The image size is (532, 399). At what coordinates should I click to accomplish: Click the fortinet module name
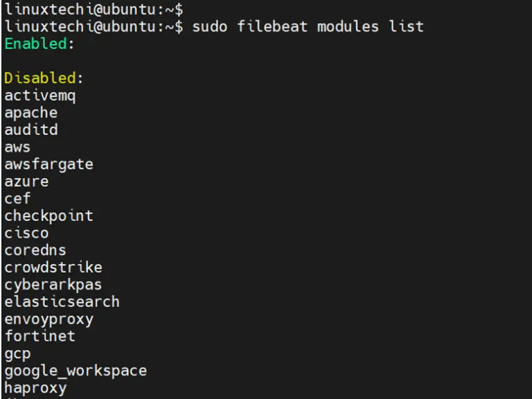click(x=40, y=336)
